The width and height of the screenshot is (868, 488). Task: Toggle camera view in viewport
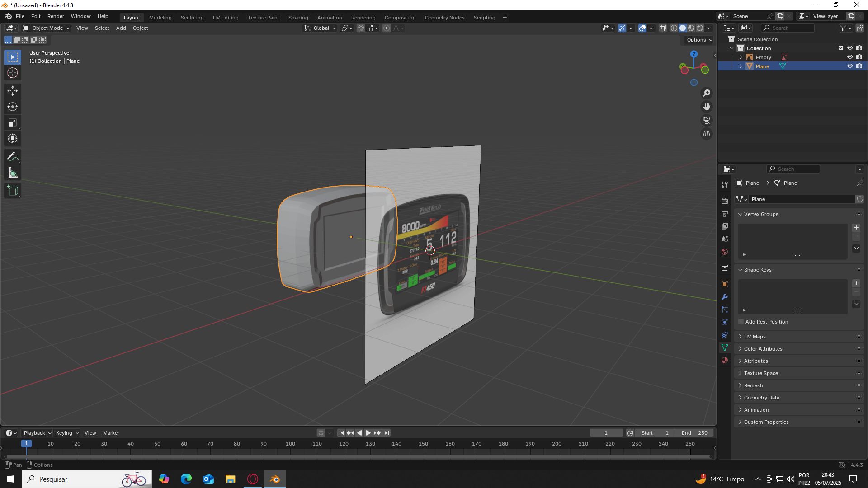pyautogui.click(x=706, y=120)
